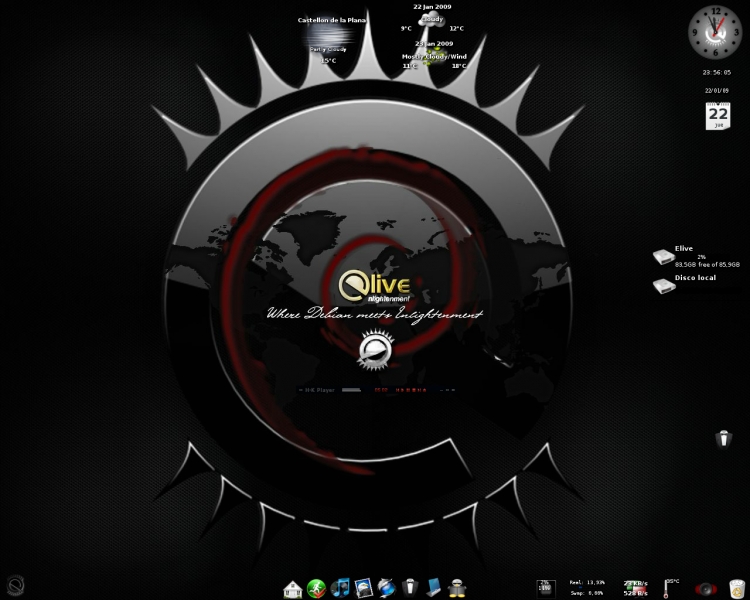The image size is (750, 600).
Task: Open the music note player icon
Action: coord(340,588)
